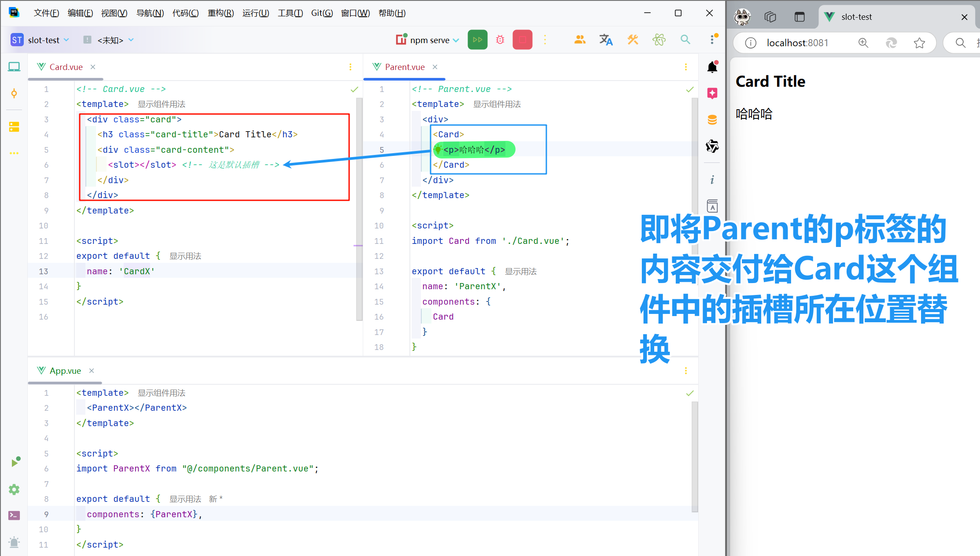The height and width of the screenshot is (556, 980).
Task: Open Code With Me people icon
Action: click(x=580, y=40)
